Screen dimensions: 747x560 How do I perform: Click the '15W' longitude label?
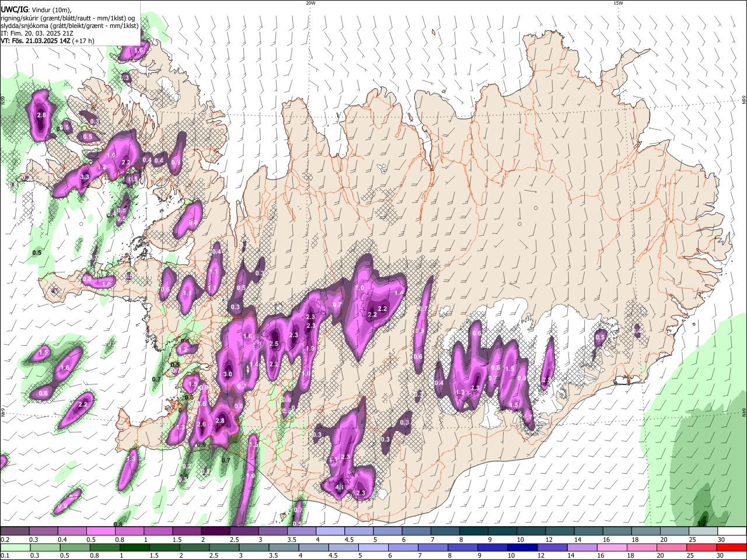618,3
